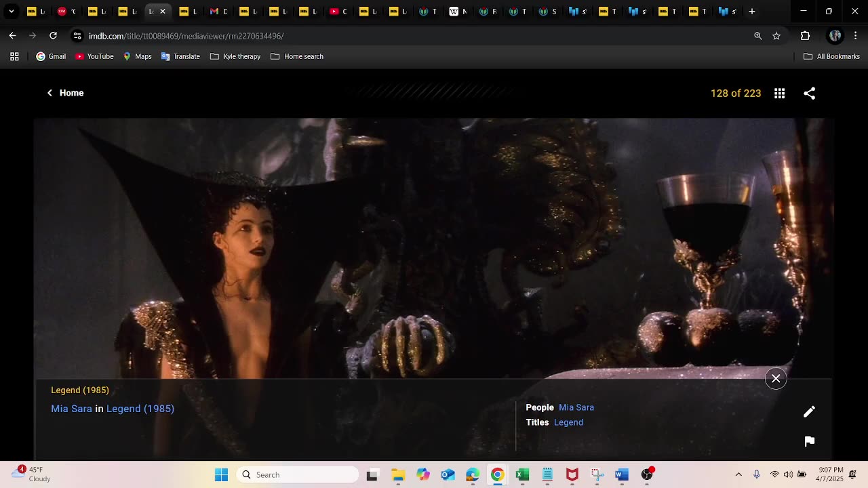The height and width of the screenshot is (488, 868).
Task: Open Gmail bookmark
Action: coord(51,56)
